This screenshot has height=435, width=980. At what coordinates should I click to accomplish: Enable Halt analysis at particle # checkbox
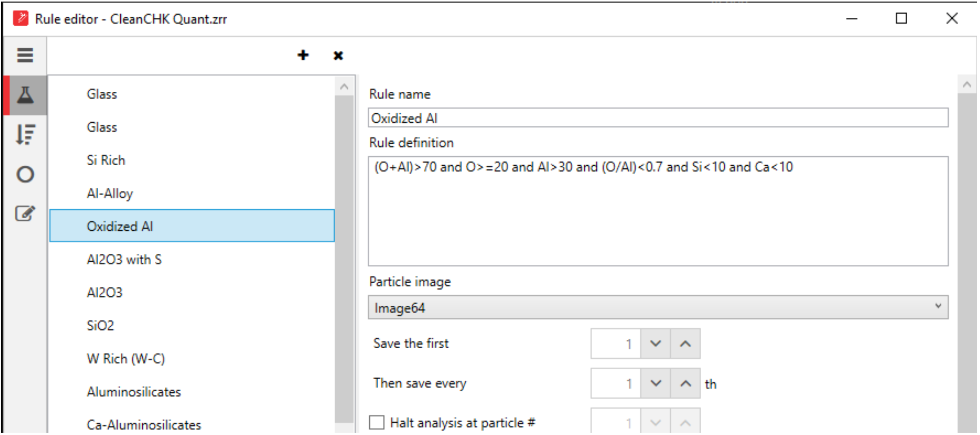pos(377,422)
